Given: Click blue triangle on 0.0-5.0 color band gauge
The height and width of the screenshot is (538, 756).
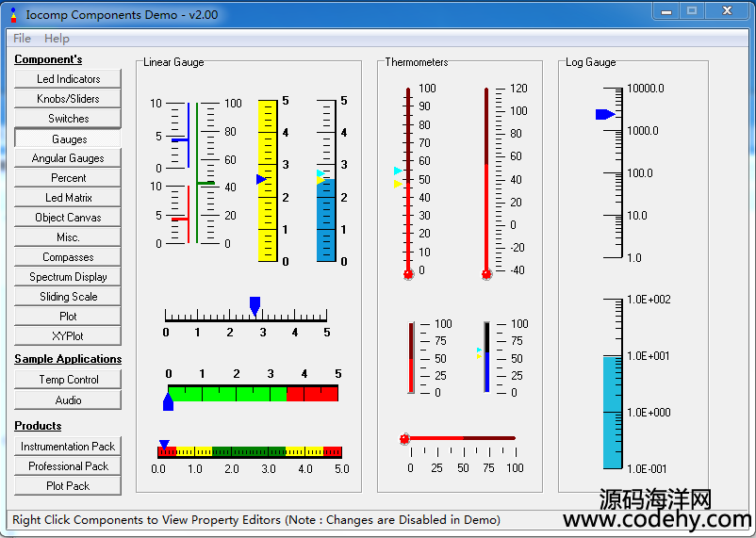Looking at the screenshot, I should click(x=164, y=445).
